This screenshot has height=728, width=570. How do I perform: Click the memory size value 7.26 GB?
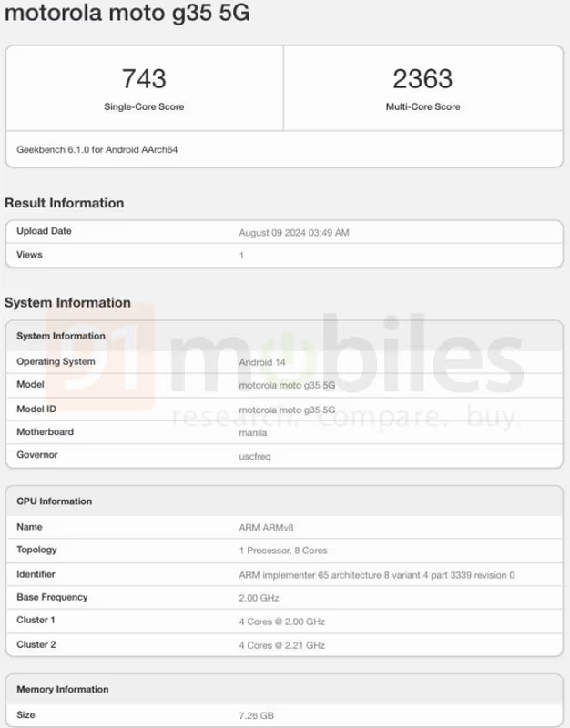tap(257, 716)
